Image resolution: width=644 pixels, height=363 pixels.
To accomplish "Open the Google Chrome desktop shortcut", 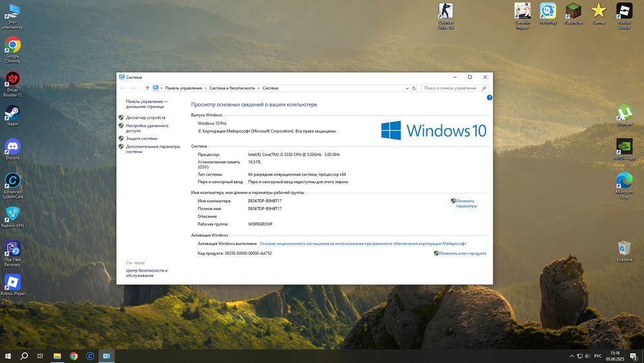I will pos(12,50).
